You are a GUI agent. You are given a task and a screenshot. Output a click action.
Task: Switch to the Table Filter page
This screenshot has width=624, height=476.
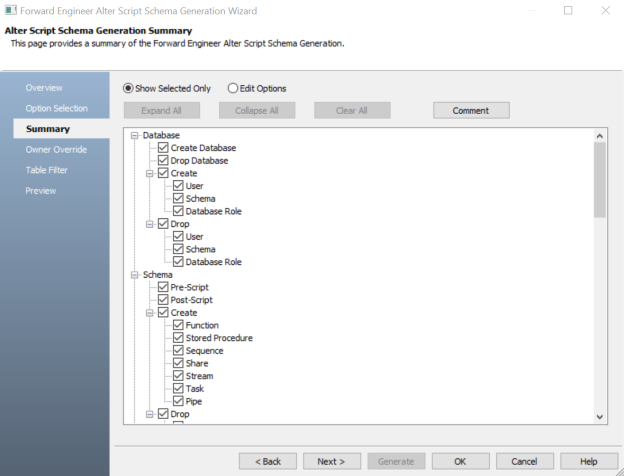coord(47,170)
